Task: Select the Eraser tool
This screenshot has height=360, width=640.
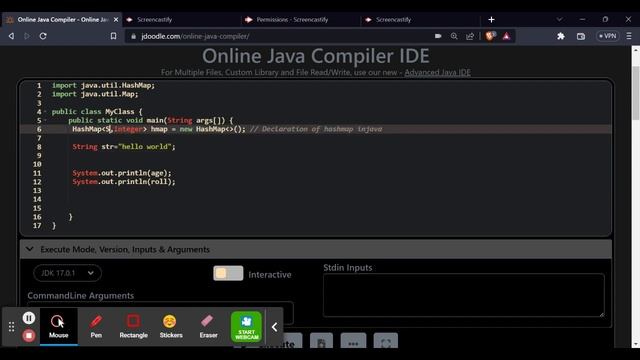Action: click(208, 327)
